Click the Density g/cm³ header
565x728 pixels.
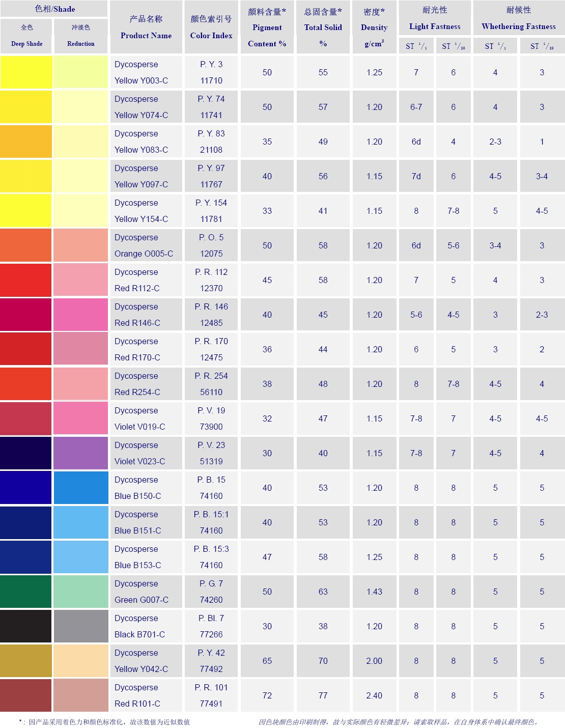[374, 27]
